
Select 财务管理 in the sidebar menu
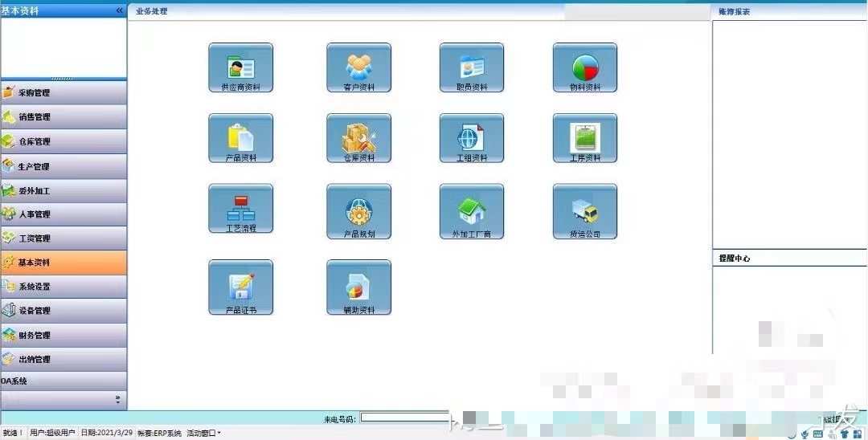[x=63, y=335]
